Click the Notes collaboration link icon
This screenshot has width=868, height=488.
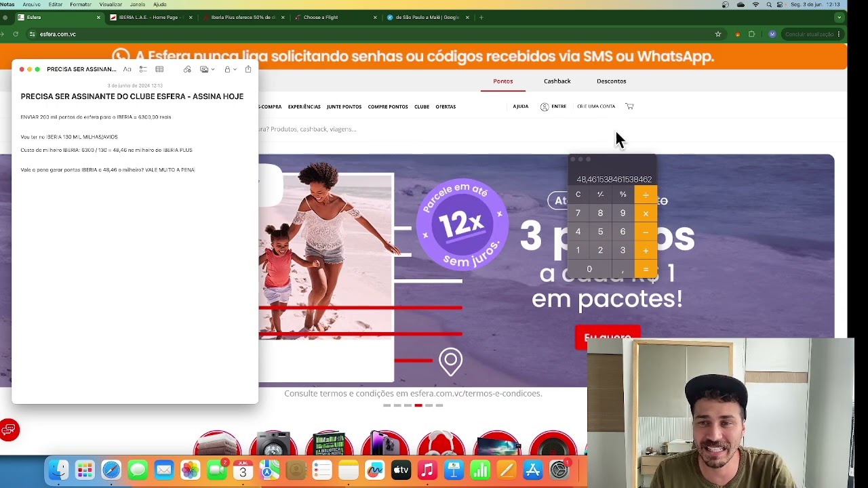(187, 69)
